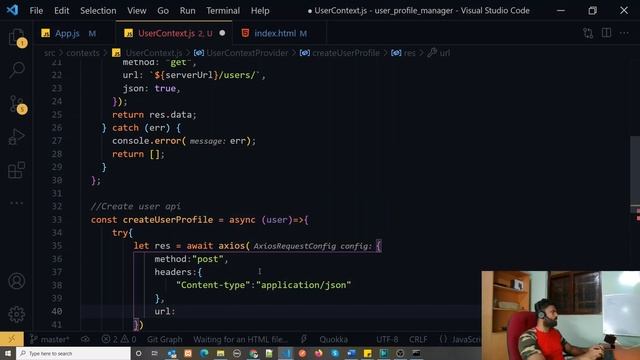This screenshot has height=360, width=640.
Task: Select src in the breadcrumb
Action: click(x=49, y=53)
